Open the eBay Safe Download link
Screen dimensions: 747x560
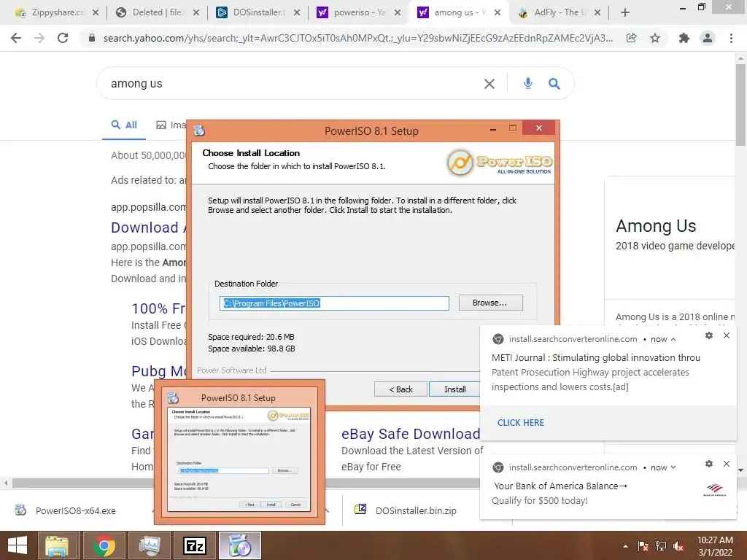[x=410, y=434]
